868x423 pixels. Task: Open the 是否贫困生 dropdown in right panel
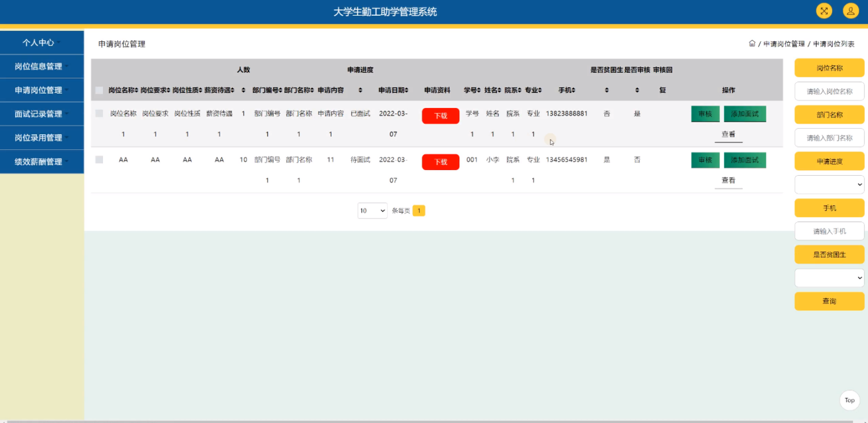(829, 277)
